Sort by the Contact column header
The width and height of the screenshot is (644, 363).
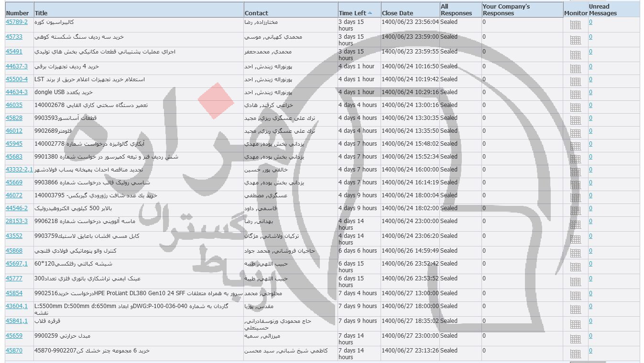pos(256,13)
